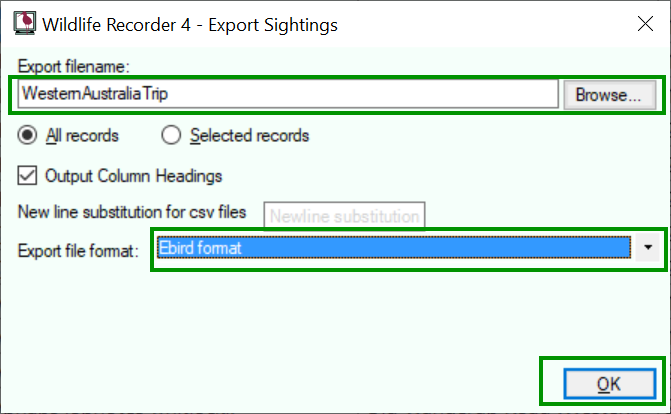The image size is (671, 414).
Task: Click the Output Column Headings label text
Action: click(134, 176)
